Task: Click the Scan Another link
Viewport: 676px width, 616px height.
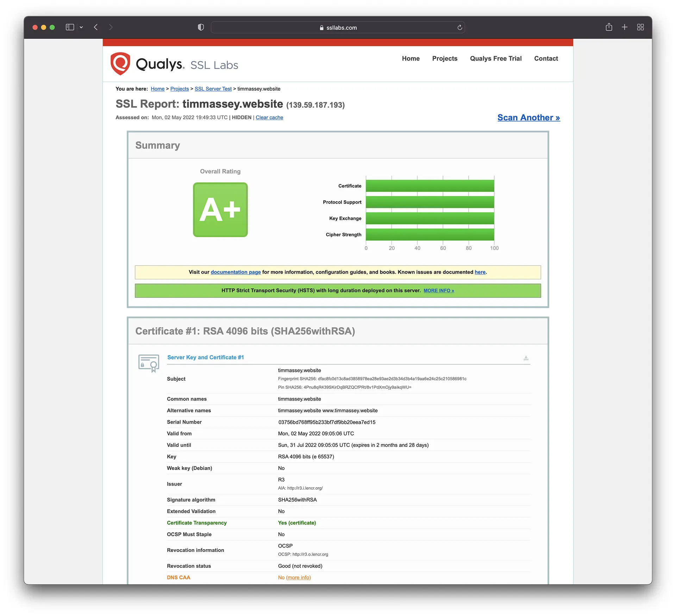Action: 528,118
